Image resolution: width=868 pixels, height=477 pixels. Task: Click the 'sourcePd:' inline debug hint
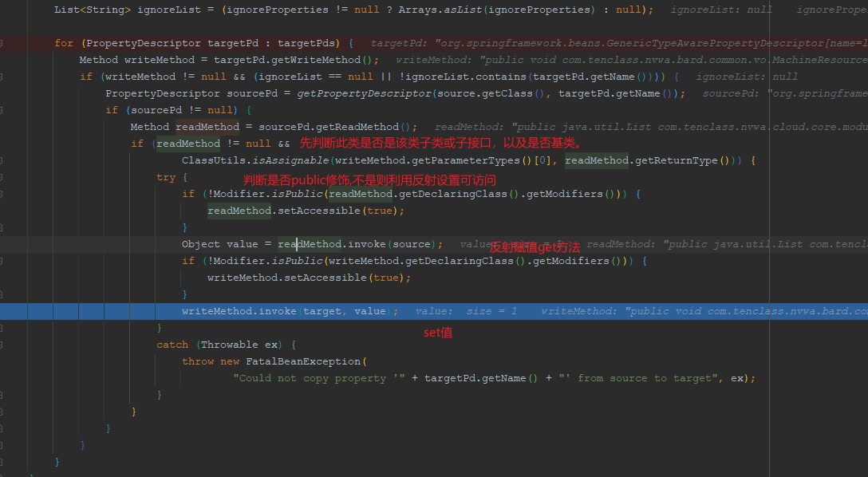(730, 93)
